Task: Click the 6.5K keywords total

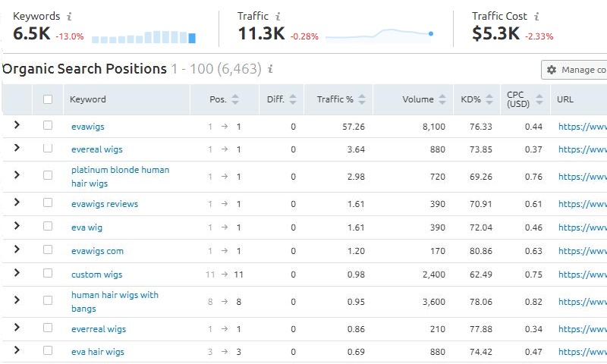Action: pyautogui.click(x=32, y=33)
